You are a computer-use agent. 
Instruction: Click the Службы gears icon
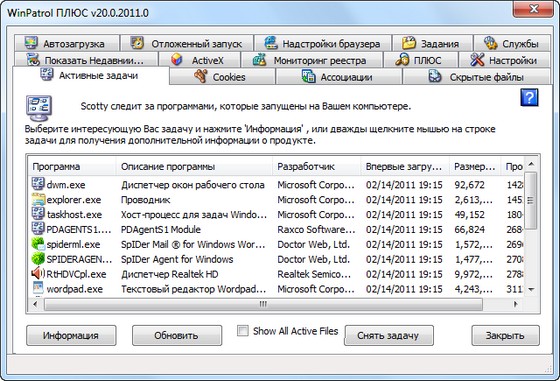pyautogui.click(x=491, y=43)
